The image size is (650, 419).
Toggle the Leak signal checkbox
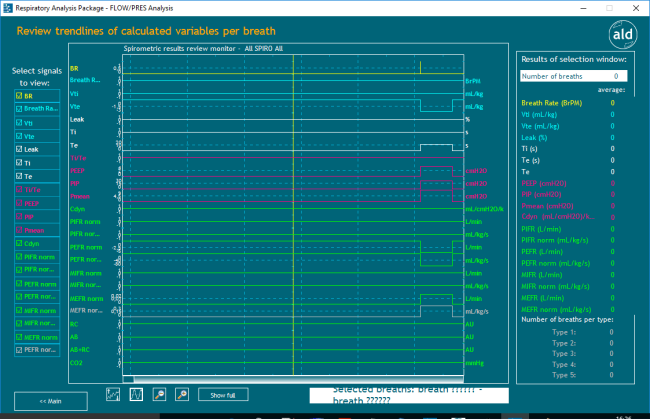click(x=19, y=149)
